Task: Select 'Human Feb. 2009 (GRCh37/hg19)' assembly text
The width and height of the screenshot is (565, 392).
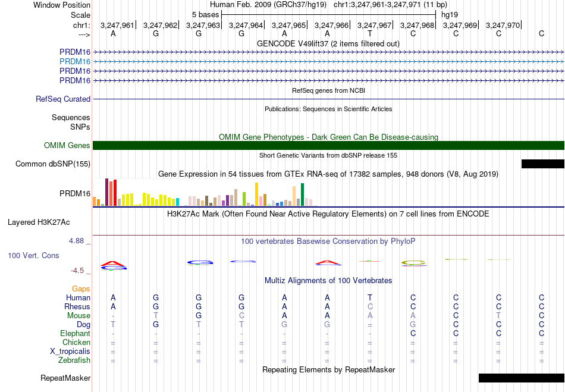Action: (x=268, y=5)
